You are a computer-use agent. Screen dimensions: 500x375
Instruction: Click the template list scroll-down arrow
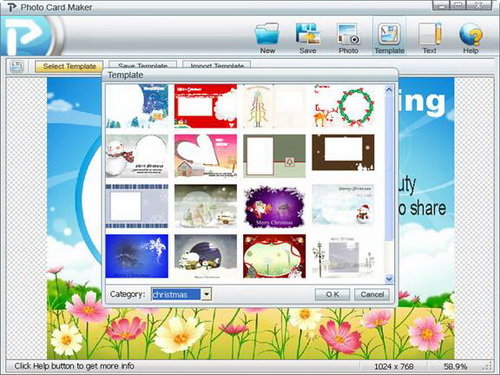point(389,279)
